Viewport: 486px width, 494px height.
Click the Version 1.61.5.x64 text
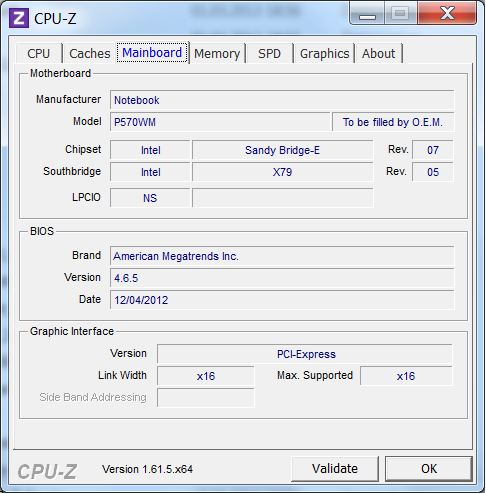pos(147,469)
